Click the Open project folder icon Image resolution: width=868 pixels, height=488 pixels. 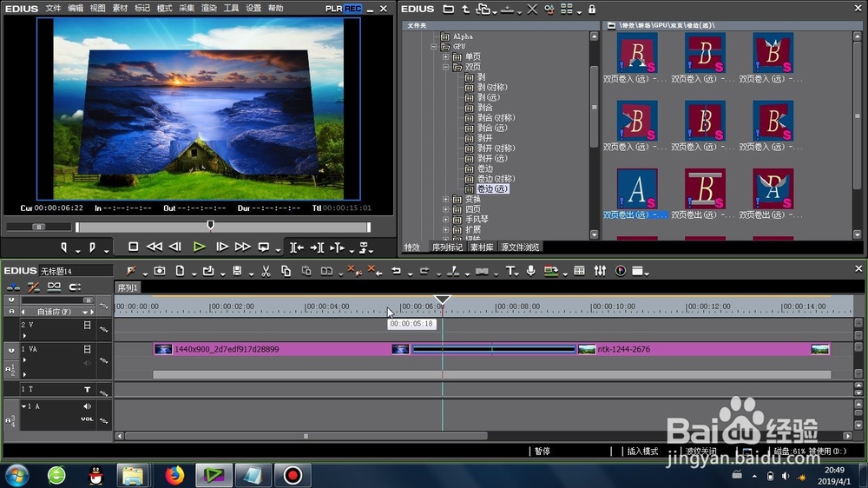click(208, 271)
